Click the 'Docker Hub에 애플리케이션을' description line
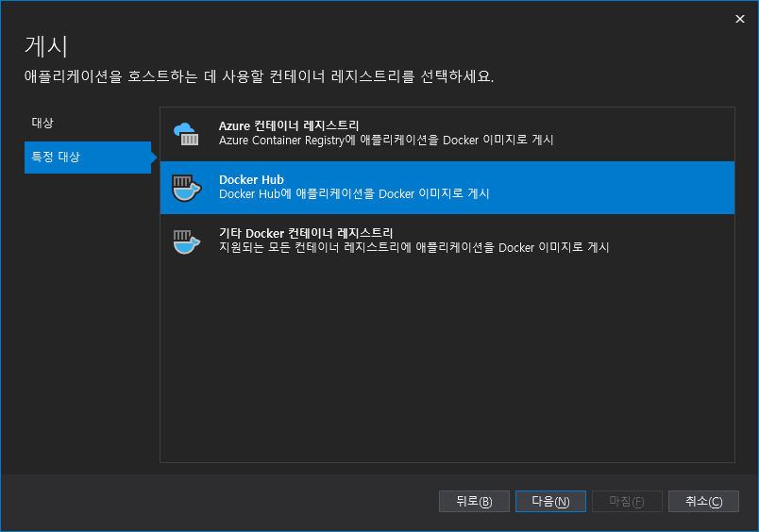759x532 pixels. 354,194
